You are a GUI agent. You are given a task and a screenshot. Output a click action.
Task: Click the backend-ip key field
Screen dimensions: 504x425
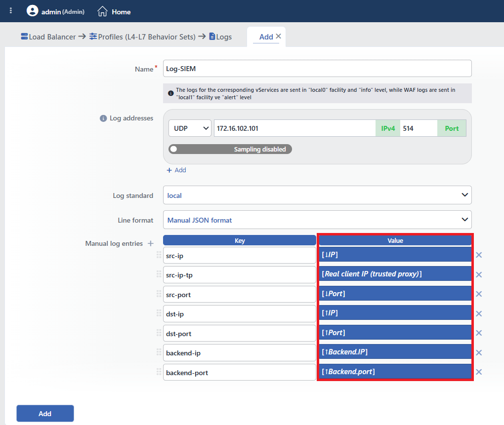[x=240, y=353]
